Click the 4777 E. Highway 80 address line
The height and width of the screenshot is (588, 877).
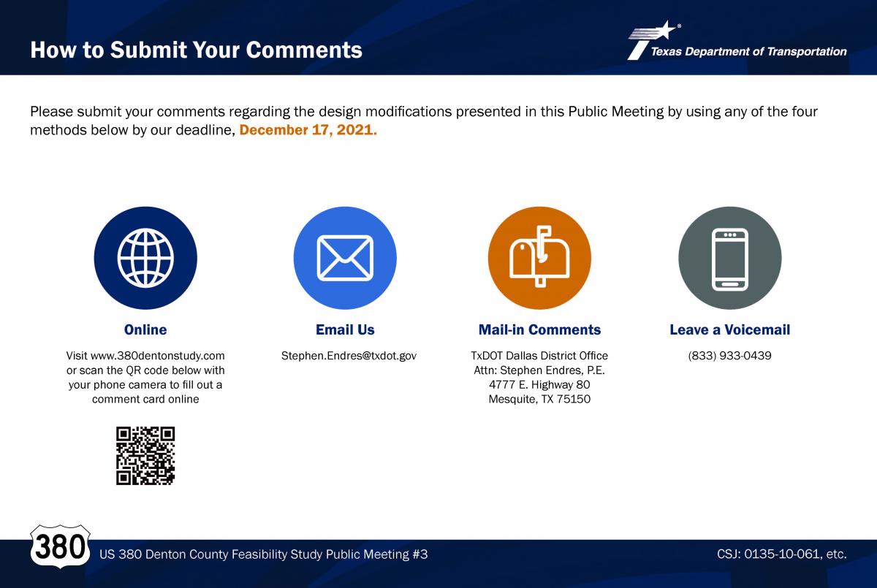click(539, 384)
